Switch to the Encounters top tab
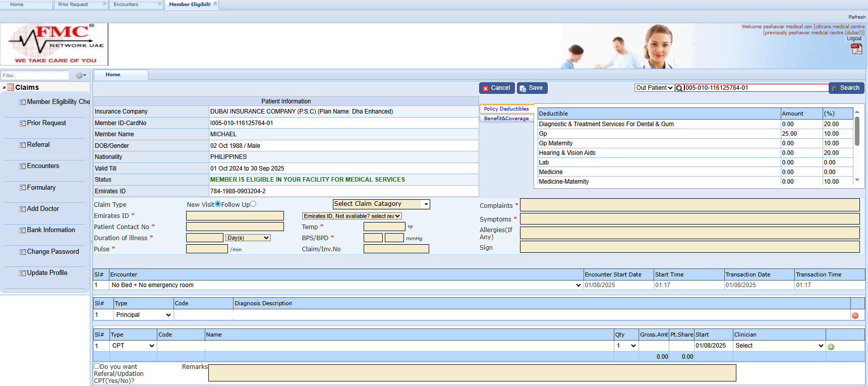Viewport: 868px width, 386px height. (x=126, y=5)
